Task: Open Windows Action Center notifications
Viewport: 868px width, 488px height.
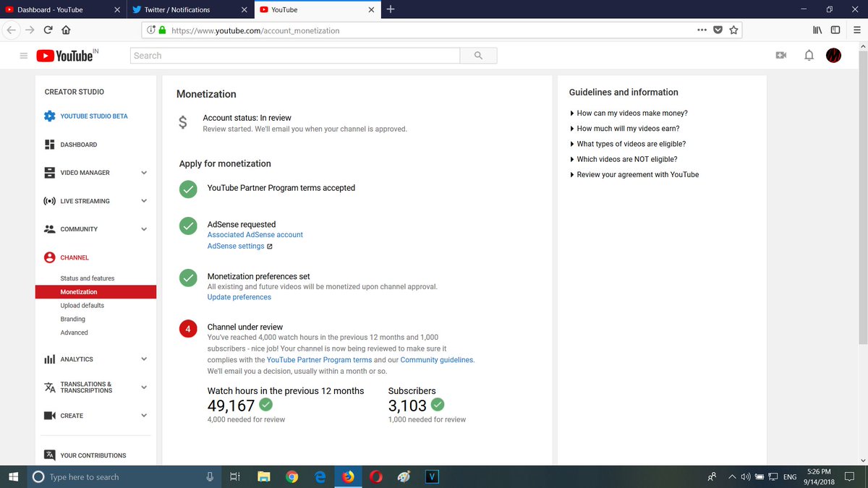Action: 849,477
